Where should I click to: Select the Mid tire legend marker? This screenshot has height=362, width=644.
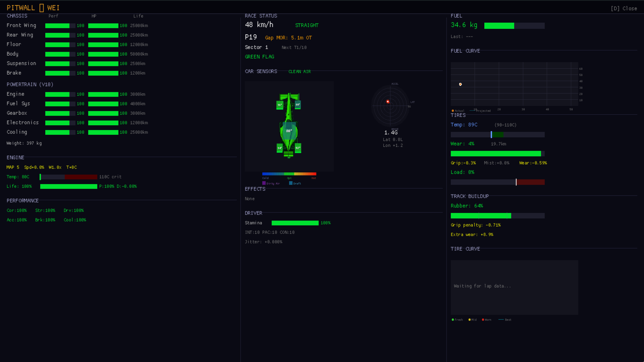click(x=469, y=320)
